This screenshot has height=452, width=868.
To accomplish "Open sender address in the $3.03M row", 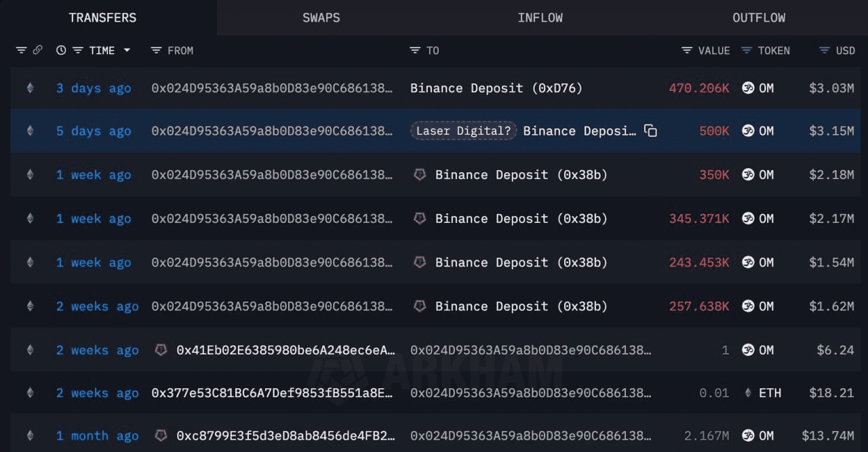I will [272, 88].
